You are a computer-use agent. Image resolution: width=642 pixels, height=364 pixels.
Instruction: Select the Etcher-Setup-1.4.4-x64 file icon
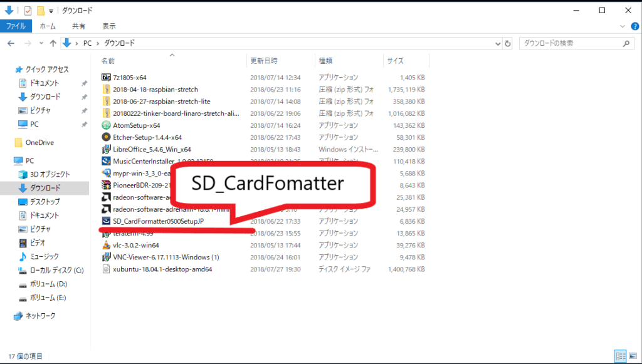coord(106,137)
